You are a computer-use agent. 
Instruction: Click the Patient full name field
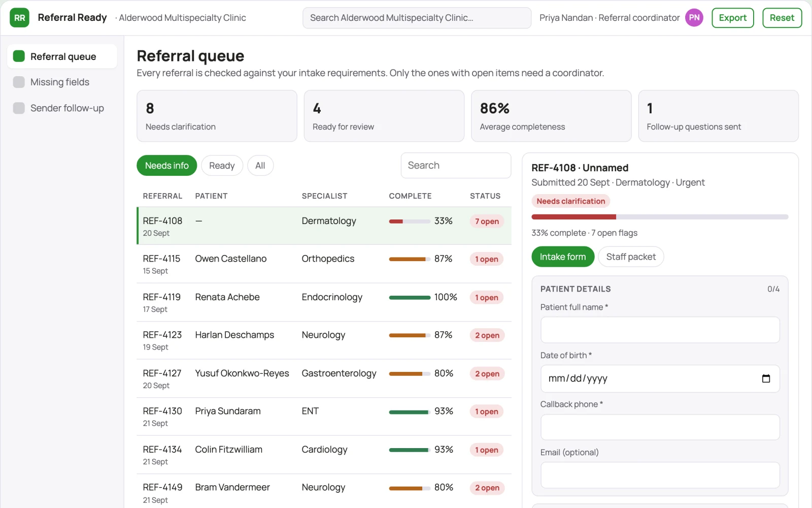pos(660,330)
